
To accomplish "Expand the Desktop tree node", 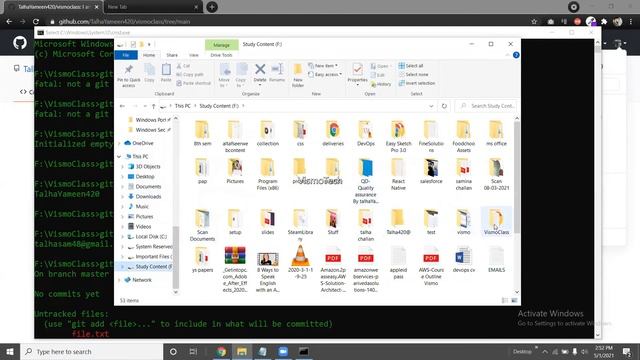I will pyautogui.click(x=122, y=177).
